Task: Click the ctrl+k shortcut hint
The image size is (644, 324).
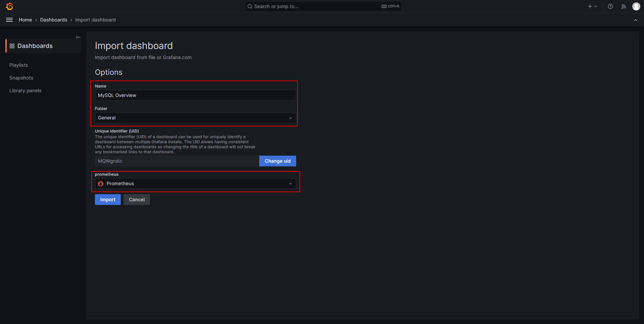Action: coord(391,6)
